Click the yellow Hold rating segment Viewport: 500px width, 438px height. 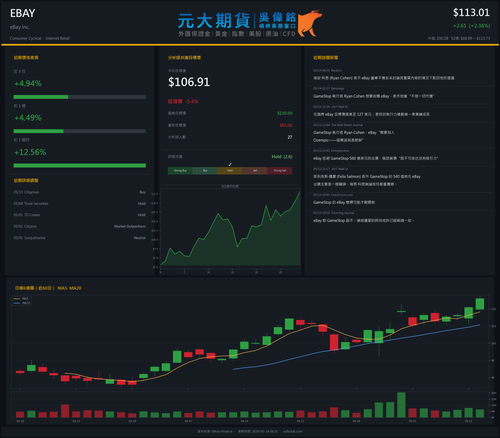(230, 171)
